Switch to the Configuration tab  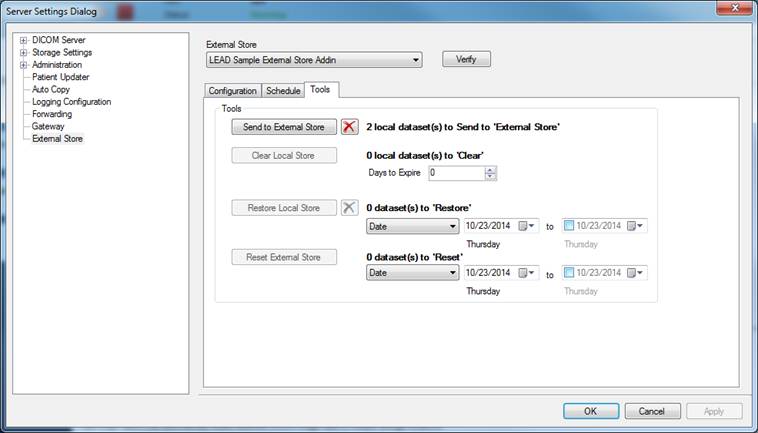(x=232, y=91)
